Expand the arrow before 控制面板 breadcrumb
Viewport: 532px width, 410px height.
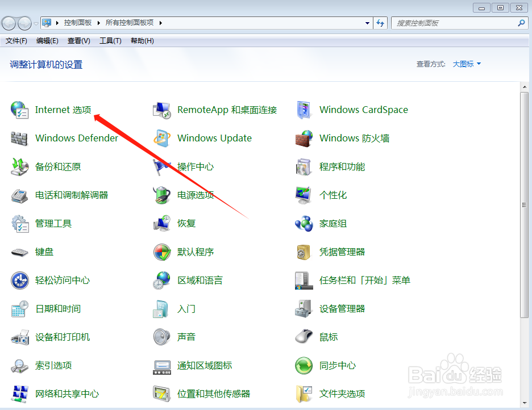coord(57,23)
